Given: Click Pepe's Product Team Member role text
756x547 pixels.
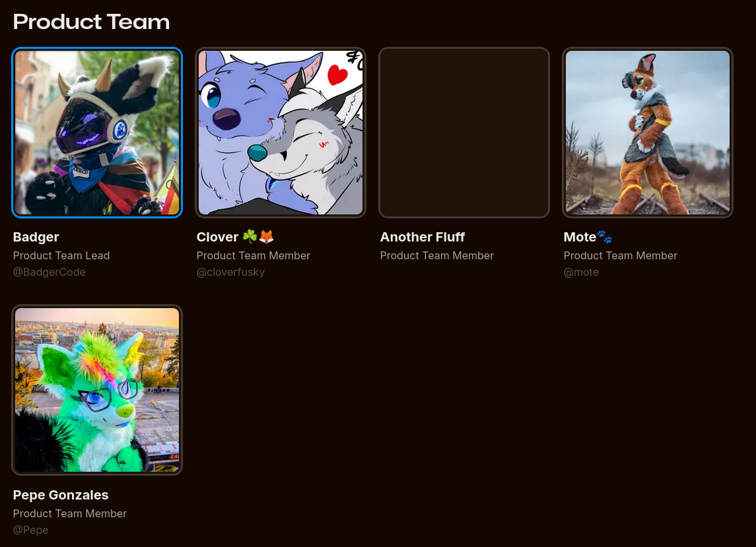Looking at the screenshot, I should tap(70, 513).
